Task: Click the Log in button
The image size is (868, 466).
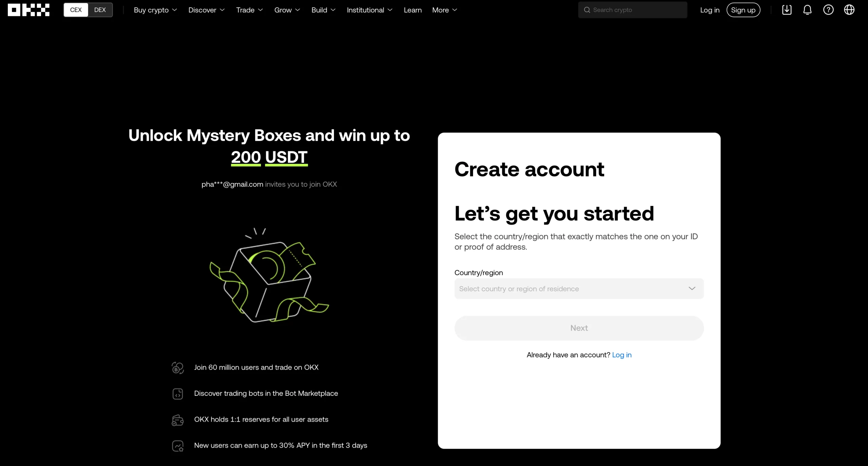Action: pos(710,10)
